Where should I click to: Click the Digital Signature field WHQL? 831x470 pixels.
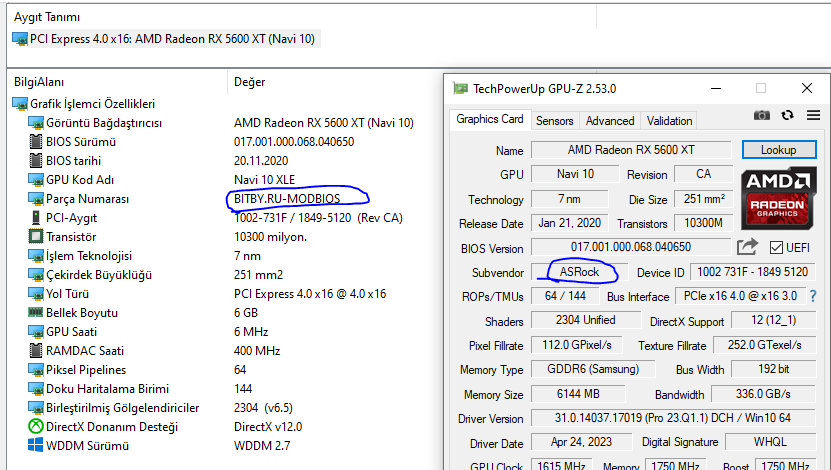click(770, 441)
